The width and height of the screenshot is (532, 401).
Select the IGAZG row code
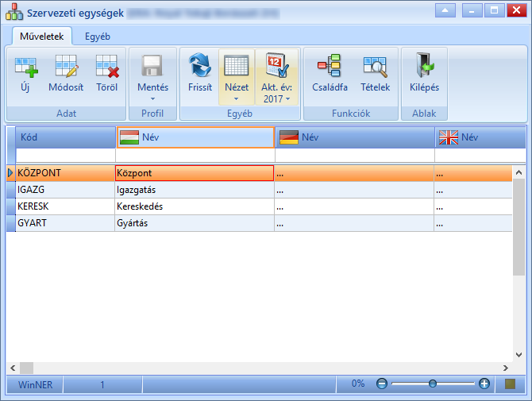(65, 190)
